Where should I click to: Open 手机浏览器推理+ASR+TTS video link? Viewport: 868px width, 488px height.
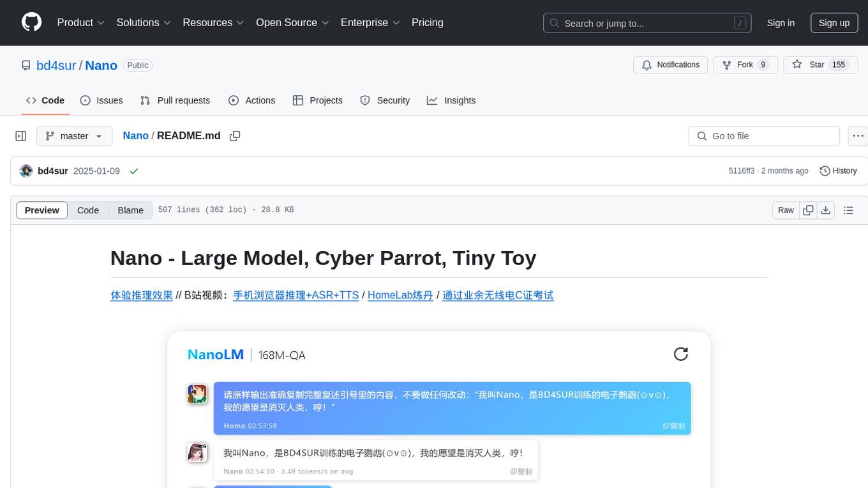[296, 295]
